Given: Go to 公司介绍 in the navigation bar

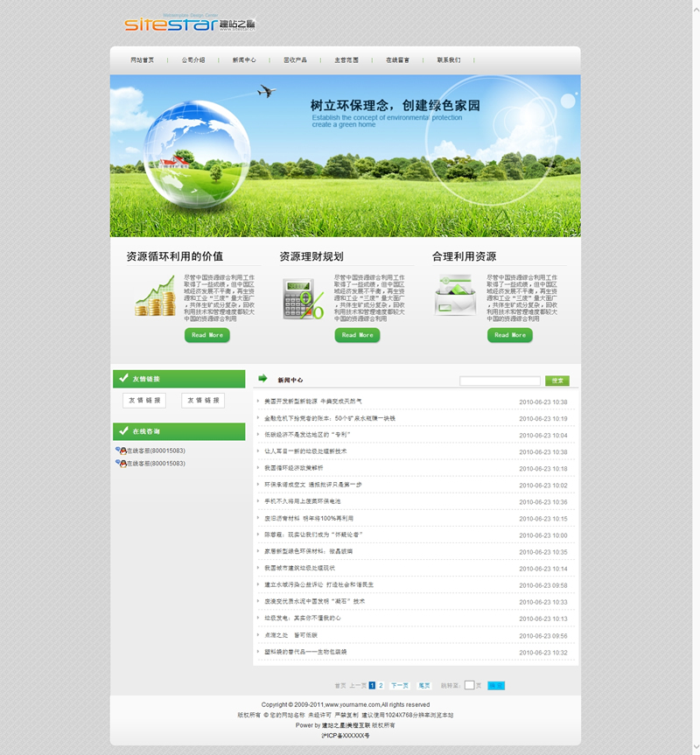Looking at the screenshot, I should (193, 60).
